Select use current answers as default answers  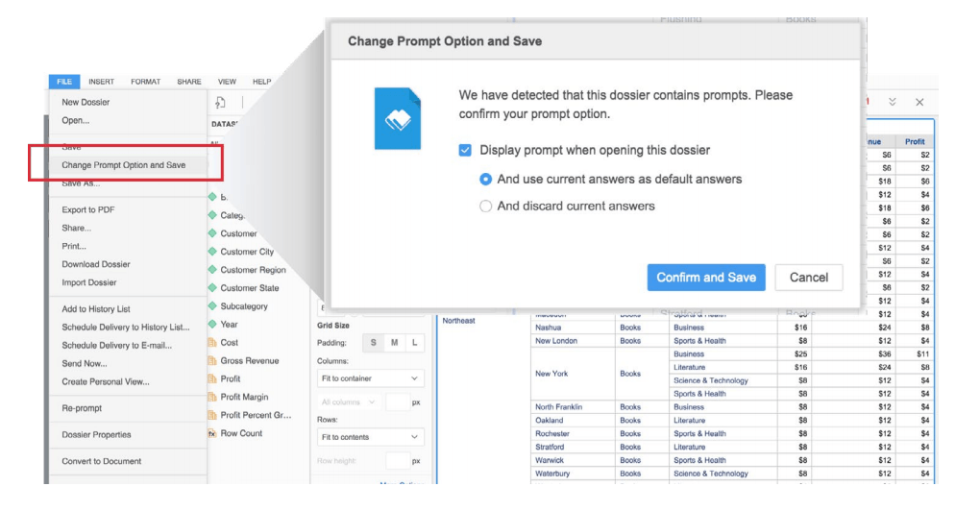point(486,179)
